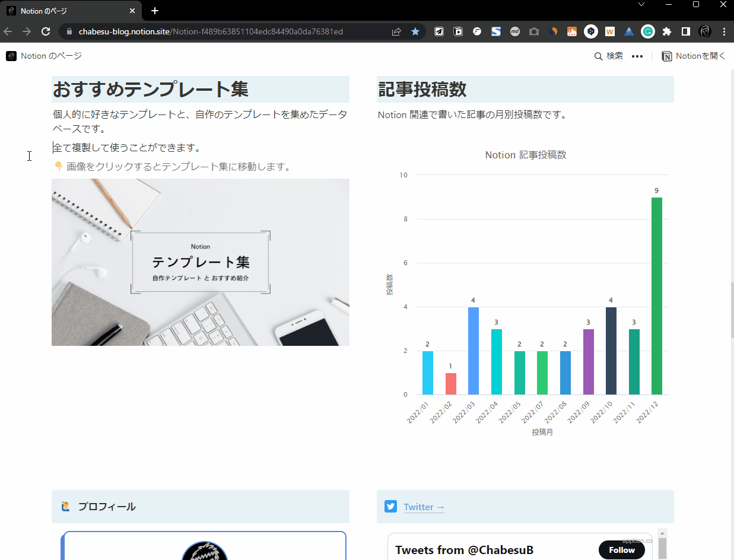Click the Notion page icon beside the breadcrumb
The image size is (734, 560).
[11, 56]
